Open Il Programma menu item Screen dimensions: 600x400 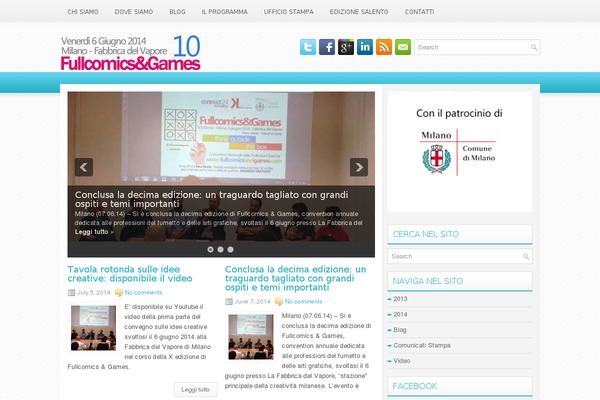pos(225,12)
